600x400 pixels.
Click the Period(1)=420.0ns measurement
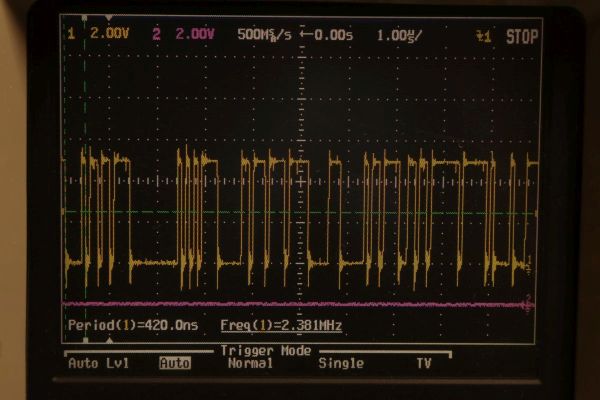pyautogui.click(x=133, y=325)
